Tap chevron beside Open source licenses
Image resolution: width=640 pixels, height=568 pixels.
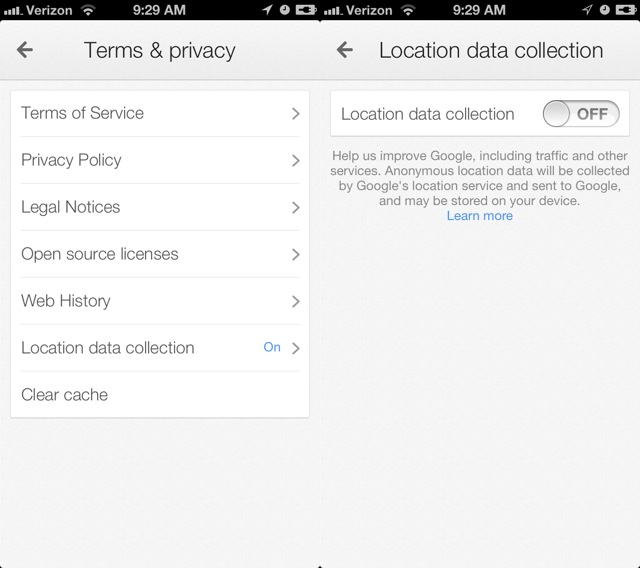click(x=296, y=254)
